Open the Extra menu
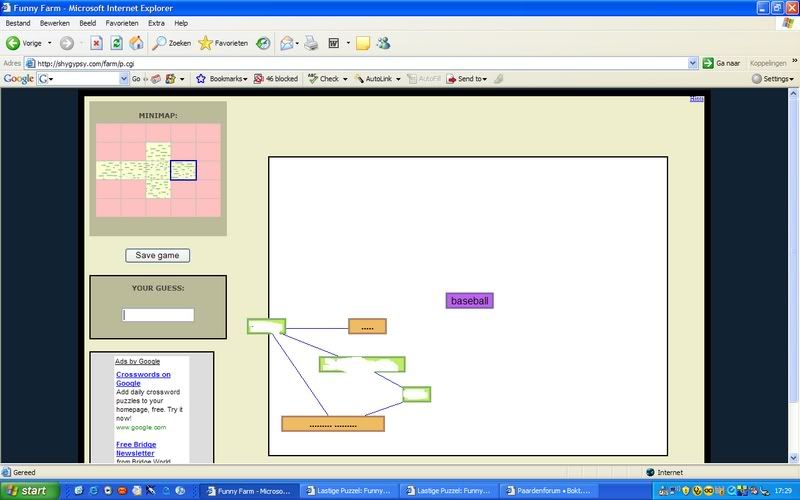Image resolution: width=800 pixels, height=500 pixels. (156, 22)
